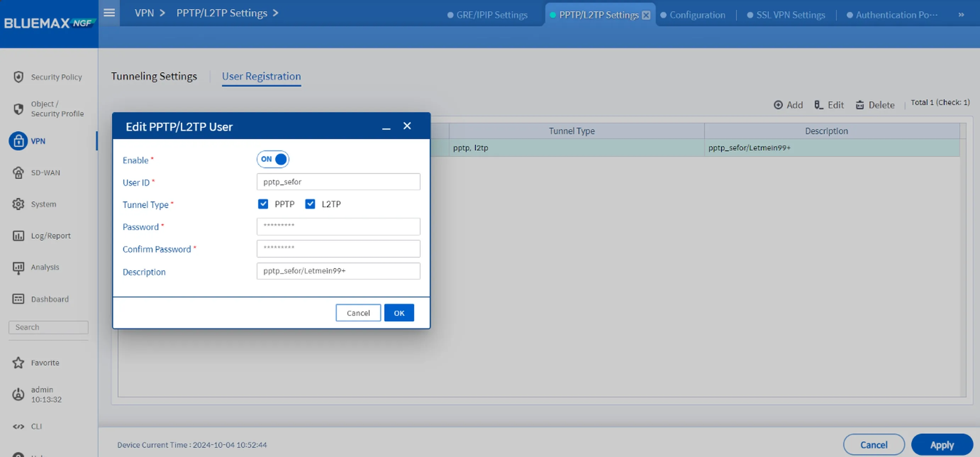The image size is (980, 457).
Task: Uncheck the PPTP tunnel type checkbox
Action: tap(263, 204)
